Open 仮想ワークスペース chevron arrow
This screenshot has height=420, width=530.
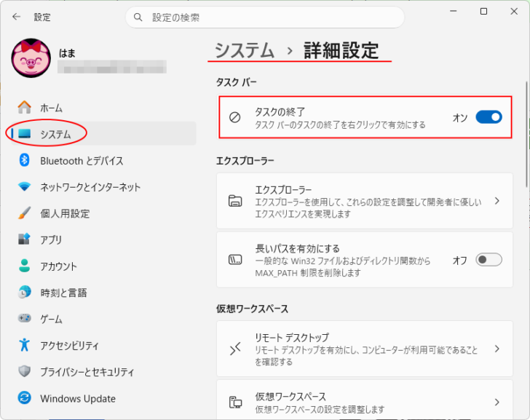pos(497,402)
